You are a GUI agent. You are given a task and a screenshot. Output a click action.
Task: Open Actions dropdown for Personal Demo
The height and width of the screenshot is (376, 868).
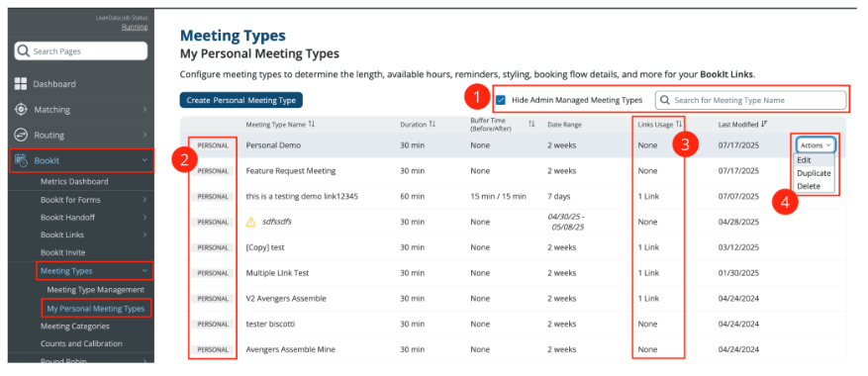(x=816, y=145)
